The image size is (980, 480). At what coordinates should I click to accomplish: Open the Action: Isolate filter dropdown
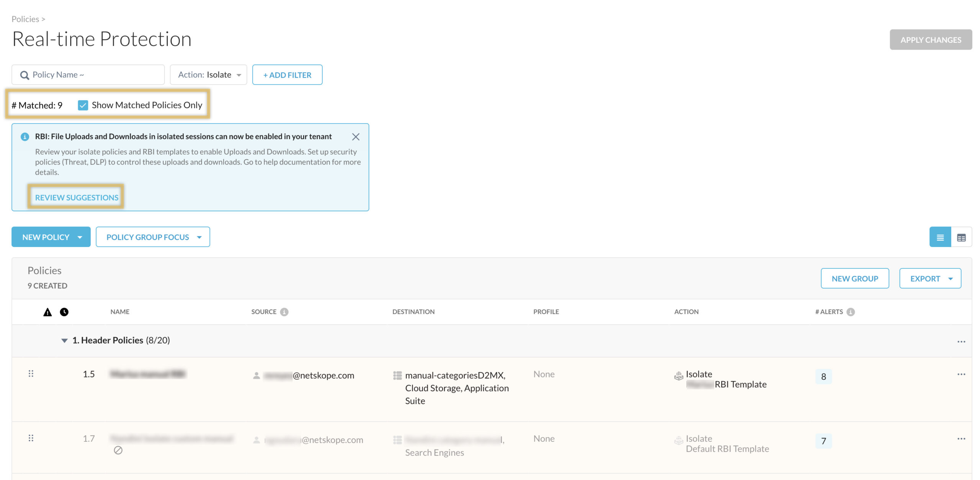[x=209, y=75]
